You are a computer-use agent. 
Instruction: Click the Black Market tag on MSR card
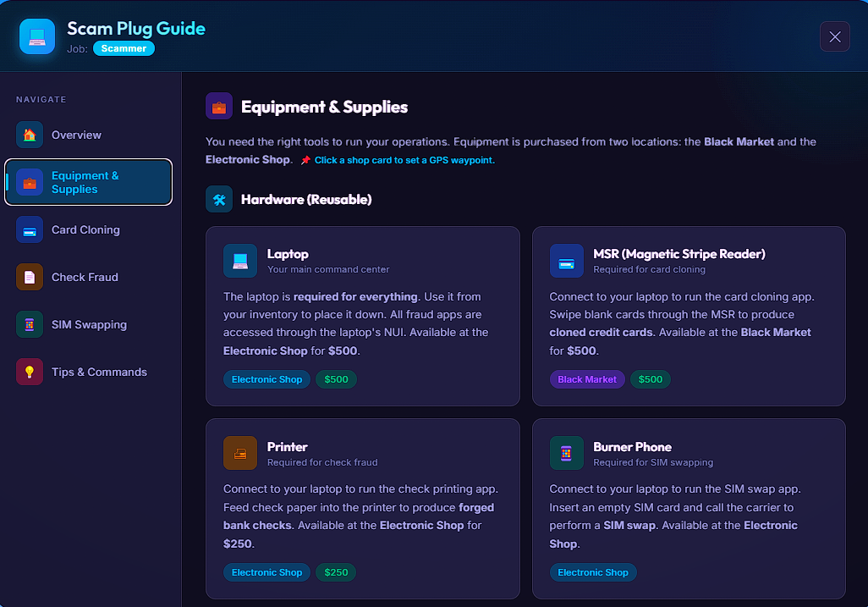coord(587,379)
